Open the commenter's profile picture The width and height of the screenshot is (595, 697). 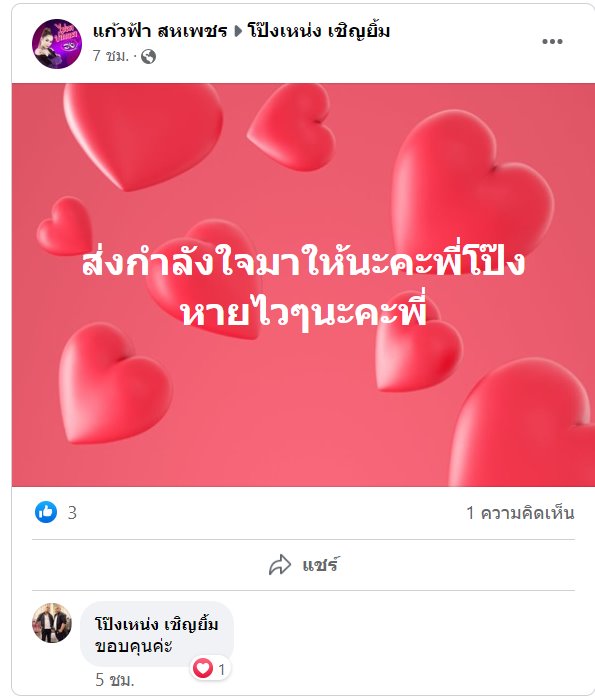pos(52,623)
